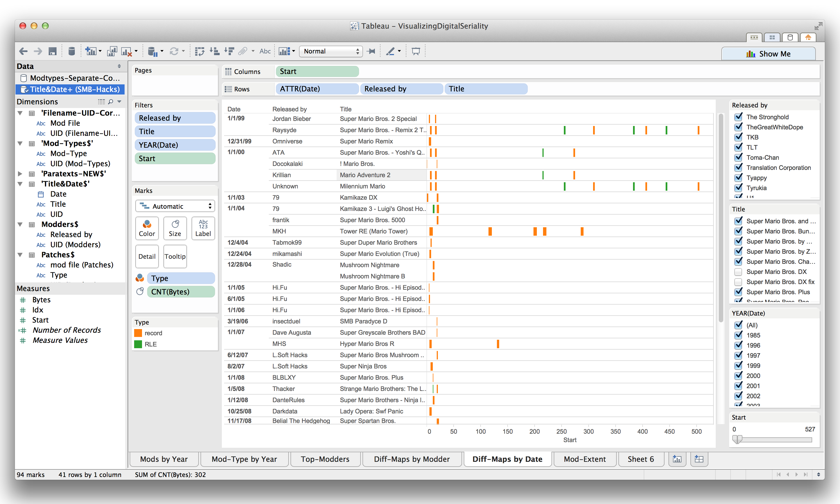Click Color button in Marks card
Screen dimensions: 840x504
point(147,228)
